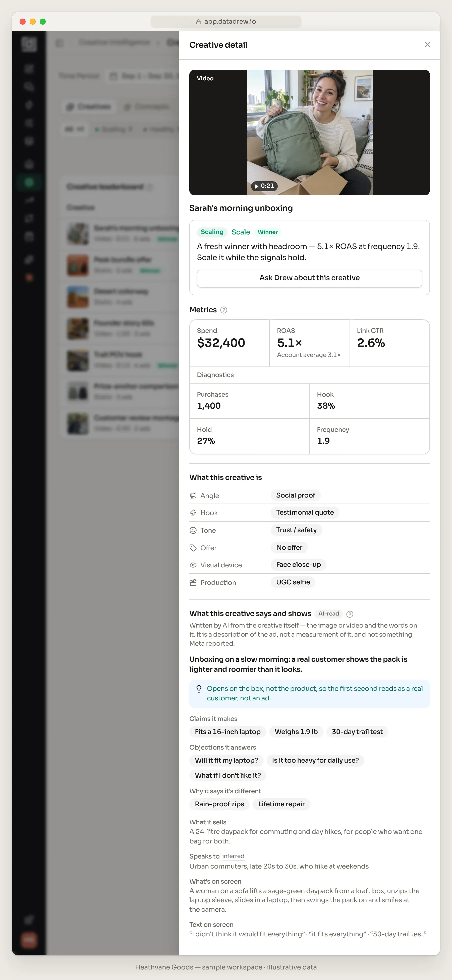This screenshot has height=980, width=452.
Task: Click the UGC selfie production chip
Action: [x=293, y=582]
